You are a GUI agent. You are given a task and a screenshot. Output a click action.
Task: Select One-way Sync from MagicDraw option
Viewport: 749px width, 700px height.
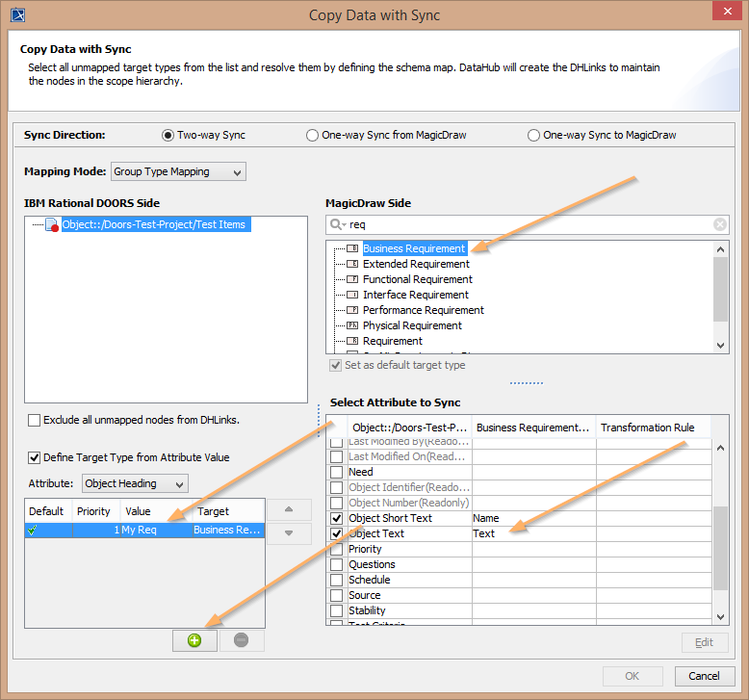(312, 135)
